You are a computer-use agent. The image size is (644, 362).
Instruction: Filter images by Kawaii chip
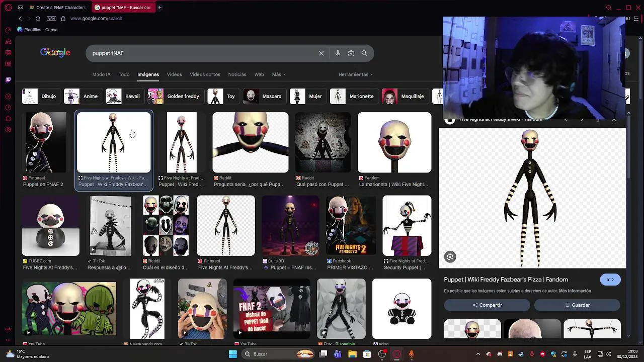[x=125, y=96]
